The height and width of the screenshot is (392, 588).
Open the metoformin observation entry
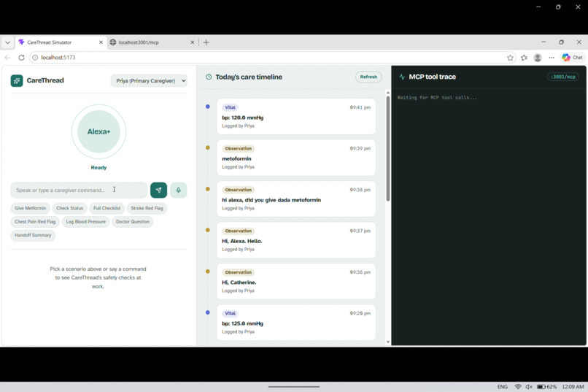tap(296, 158)
